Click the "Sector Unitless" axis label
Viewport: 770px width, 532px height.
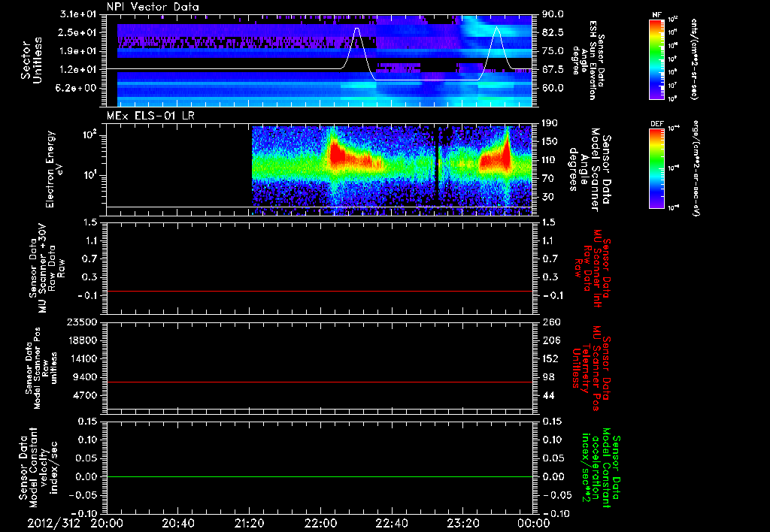point(32,60)
